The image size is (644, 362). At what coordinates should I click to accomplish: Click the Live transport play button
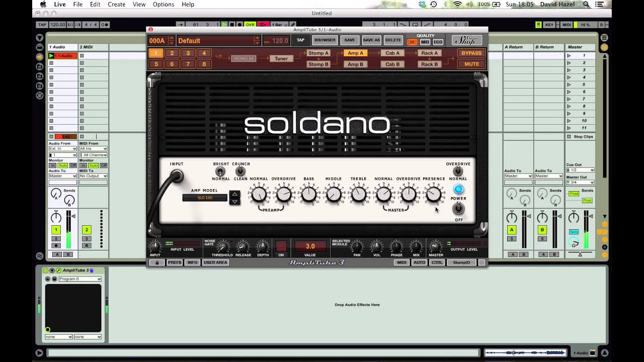[x=225, y=25]
